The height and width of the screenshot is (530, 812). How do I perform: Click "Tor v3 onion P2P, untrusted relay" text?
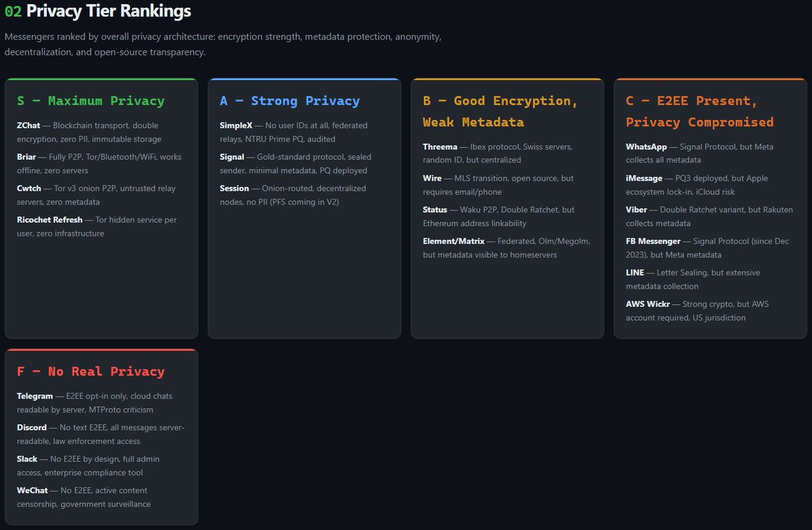(114, 188)
